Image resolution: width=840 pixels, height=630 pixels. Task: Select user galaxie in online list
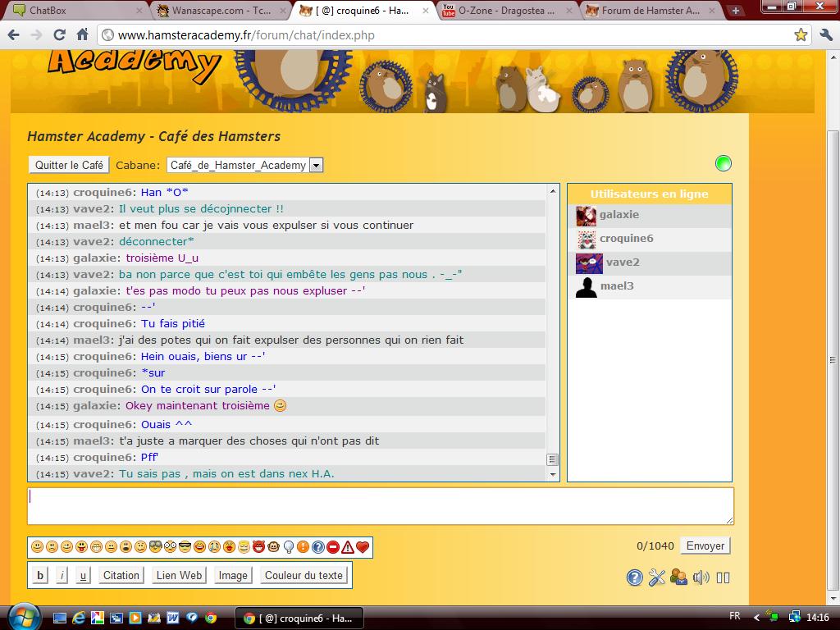650,215
